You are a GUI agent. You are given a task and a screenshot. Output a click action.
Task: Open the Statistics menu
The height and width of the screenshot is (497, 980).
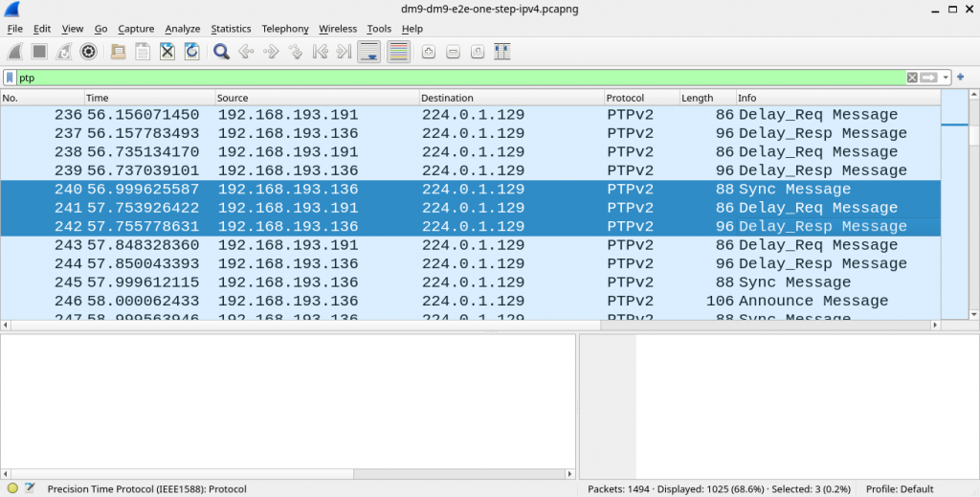[231, 29]
